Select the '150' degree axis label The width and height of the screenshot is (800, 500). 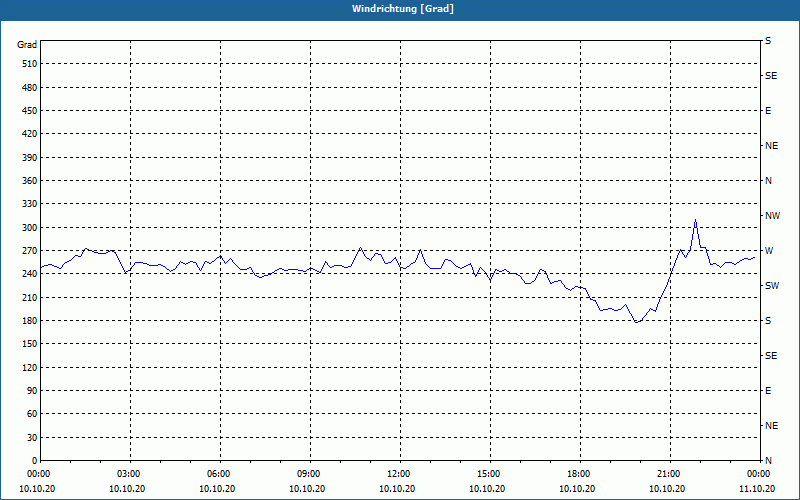[x=30, y=344]
